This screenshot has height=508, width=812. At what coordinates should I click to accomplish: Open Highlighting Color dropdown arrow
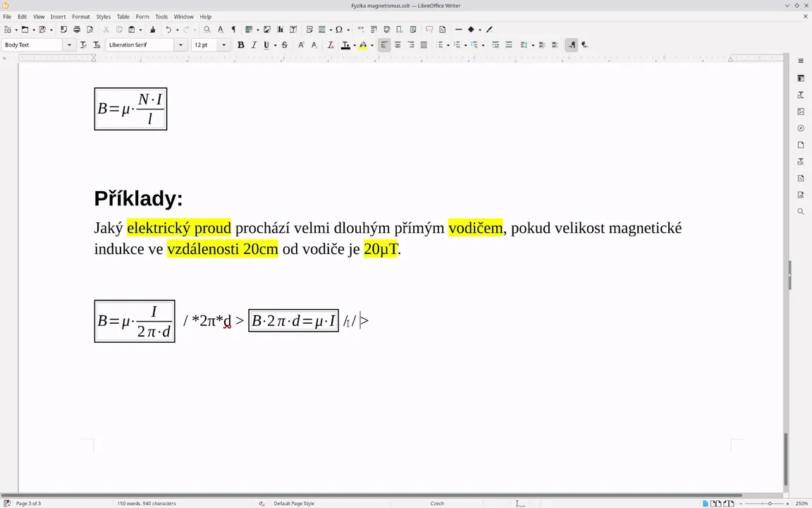pyautogui.click(x=372, y=46)
